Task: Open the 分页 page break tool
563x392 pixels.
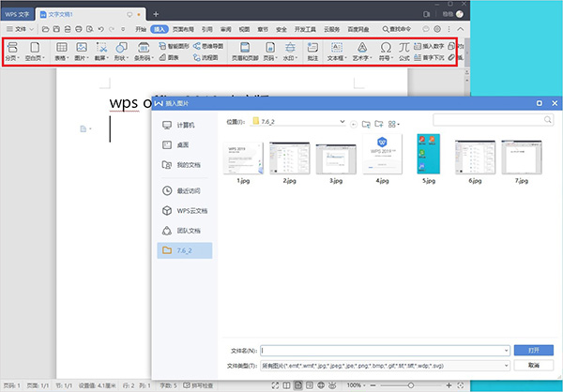Action: click(12, 51)
